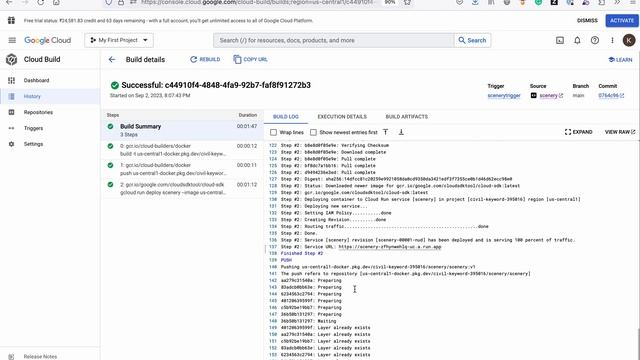Click the browser home icon
The image size is (640, 360).
56,2
